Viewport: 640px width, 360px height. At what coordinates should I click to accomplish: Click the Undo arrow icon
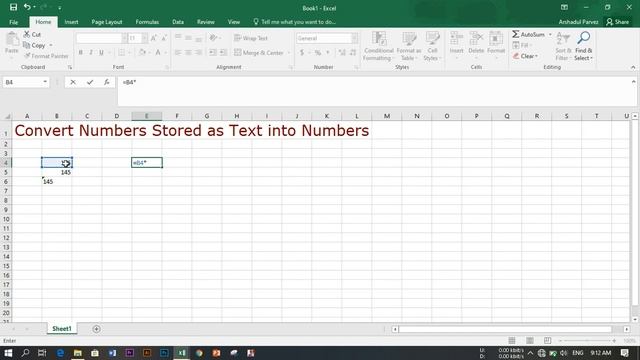point(27,7)
